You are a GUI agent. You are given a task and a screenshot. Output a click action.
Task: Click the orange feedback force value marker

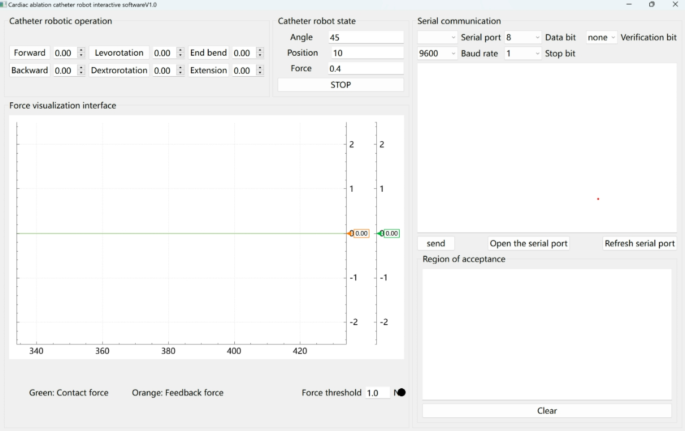coord(359,233)
